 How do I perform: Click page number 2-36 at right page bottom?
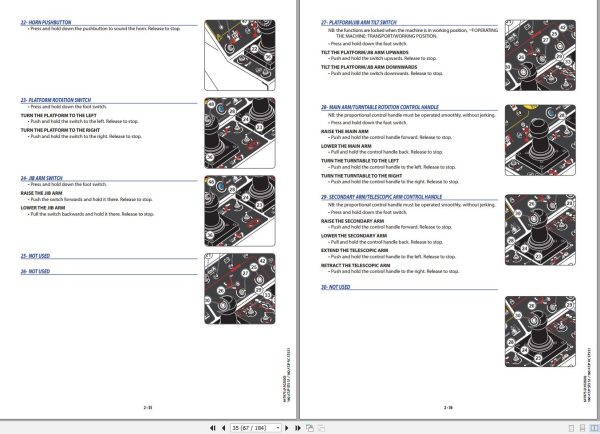[x=448, y=408]
